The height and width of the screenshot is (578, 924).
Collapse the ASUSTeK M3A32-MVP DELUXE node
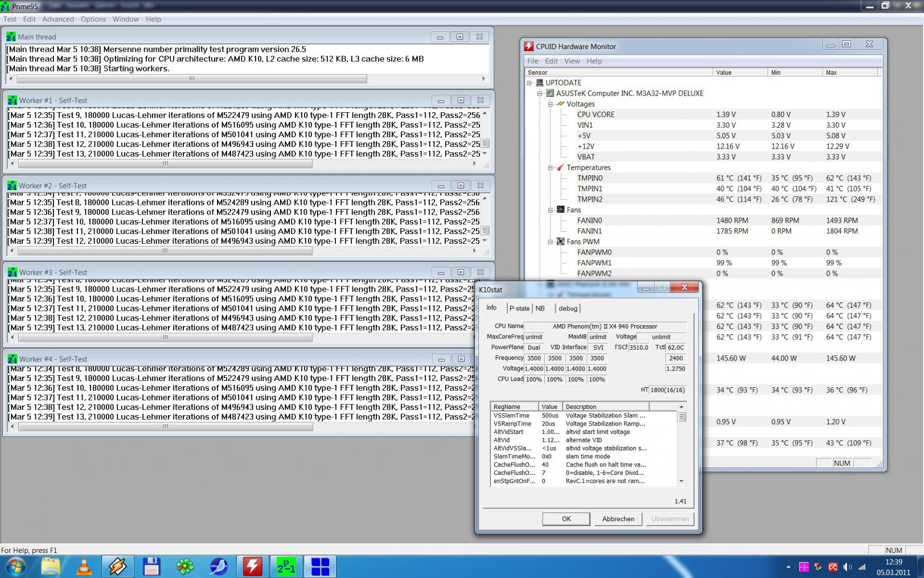(540, 93)
